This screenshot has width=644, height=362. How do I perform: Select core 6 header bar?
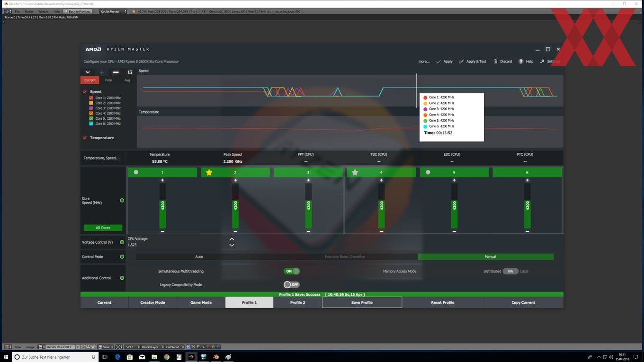coord(527,172)
